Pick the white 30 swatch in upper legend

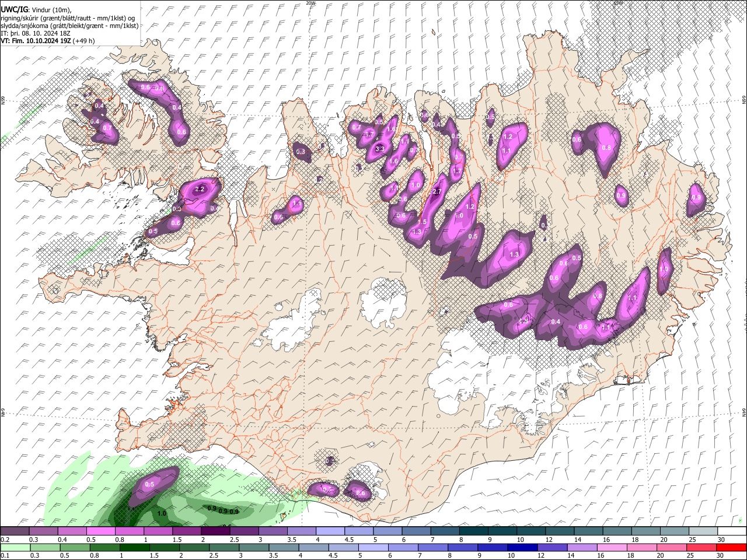click(732, 531)
